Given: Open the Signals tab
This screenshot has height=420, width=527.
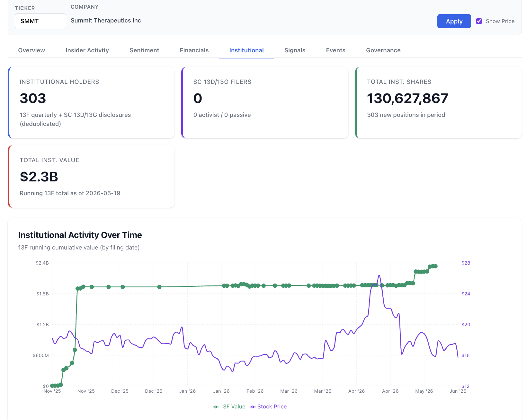Looking at the screenshot, I should (295, 50).
